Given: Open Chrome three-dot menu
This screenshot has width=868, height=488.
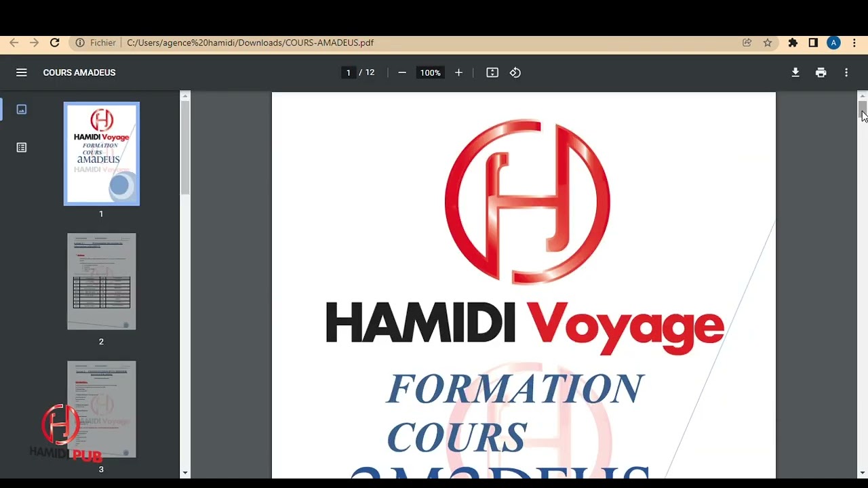Looking at the screenshot, I should click(x=854, y=43).
